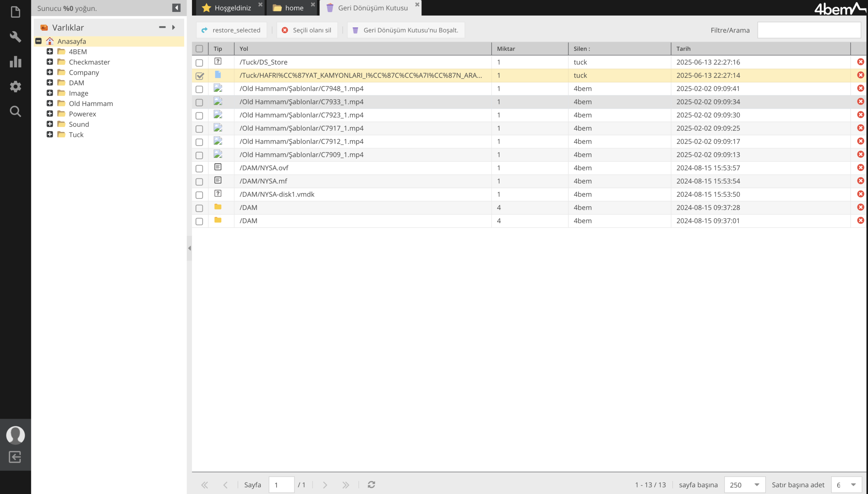Delete /DAM/NYSA.ovf row with red X

861,168
